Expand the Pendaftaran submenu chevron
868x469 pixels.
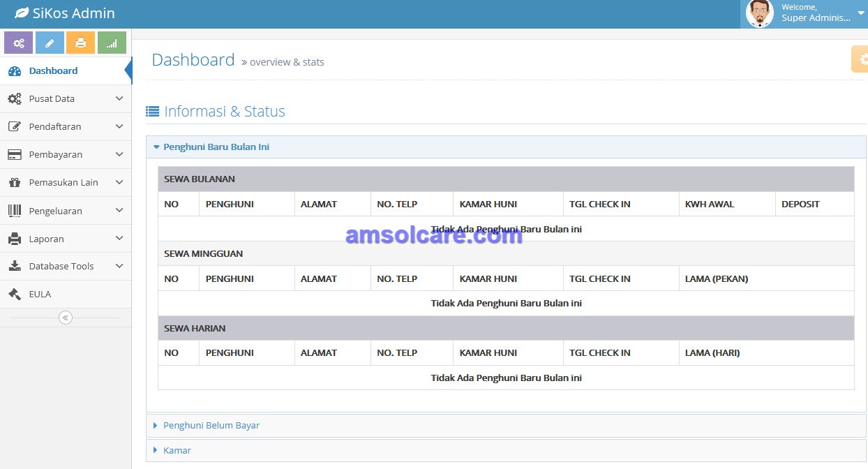[119, 126]
